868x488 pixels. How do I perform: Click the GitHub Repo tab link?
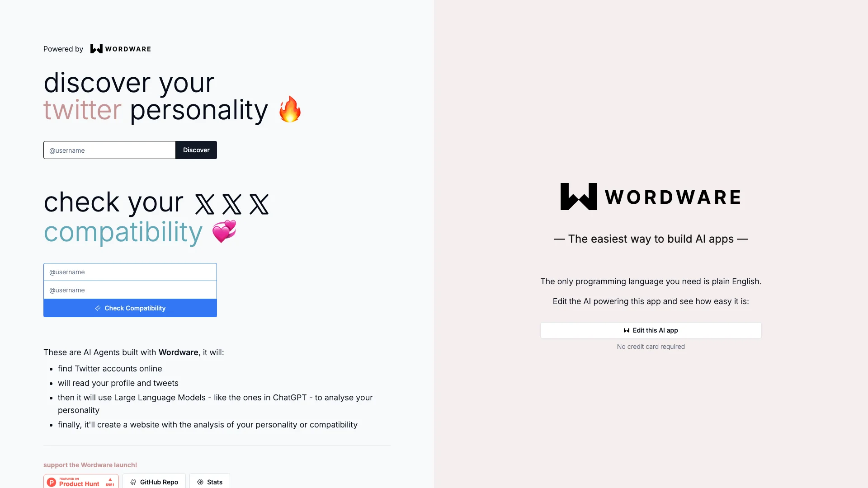point(154,481)
